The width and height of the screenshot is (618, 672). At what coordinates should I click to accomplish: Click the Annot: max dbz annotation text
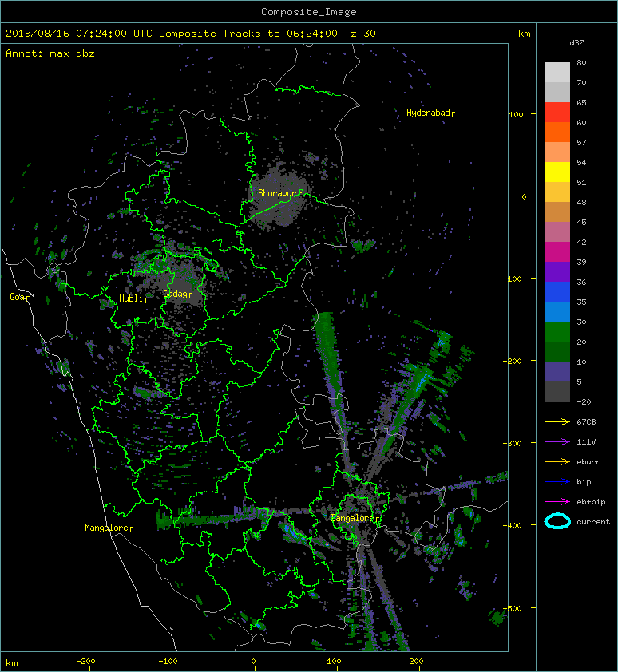[x=50, y=53]
